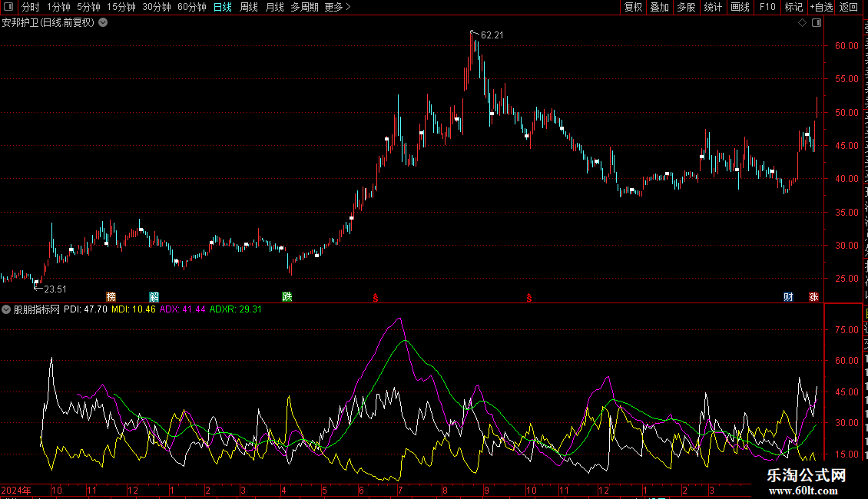Activate the 画线 drawing tool
The image size is (868, 499).
pos(740,7)
